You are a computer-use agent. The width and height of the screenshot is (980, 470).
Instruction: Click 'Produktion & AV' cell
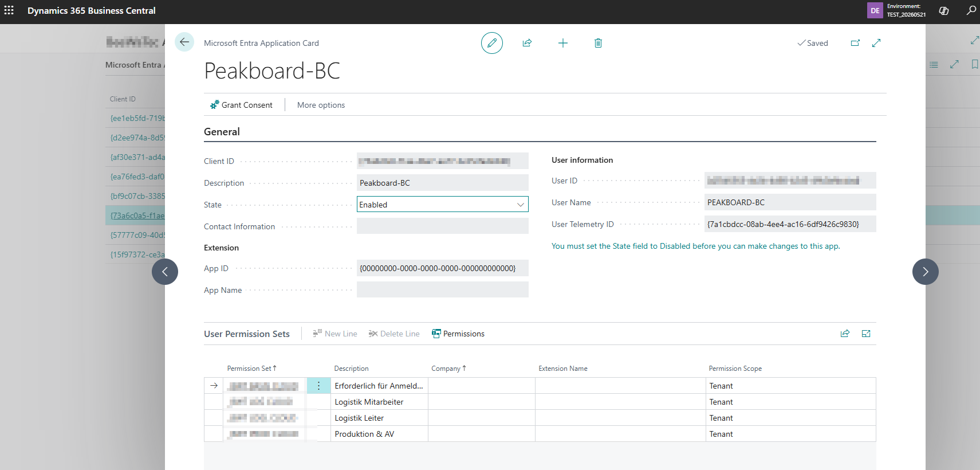click(x=379, y=434)
